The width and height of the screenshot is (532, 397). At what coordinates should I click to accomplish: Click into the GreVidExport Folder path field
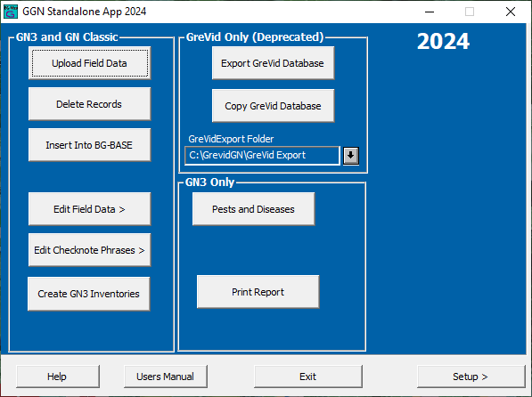coord(262,156)
